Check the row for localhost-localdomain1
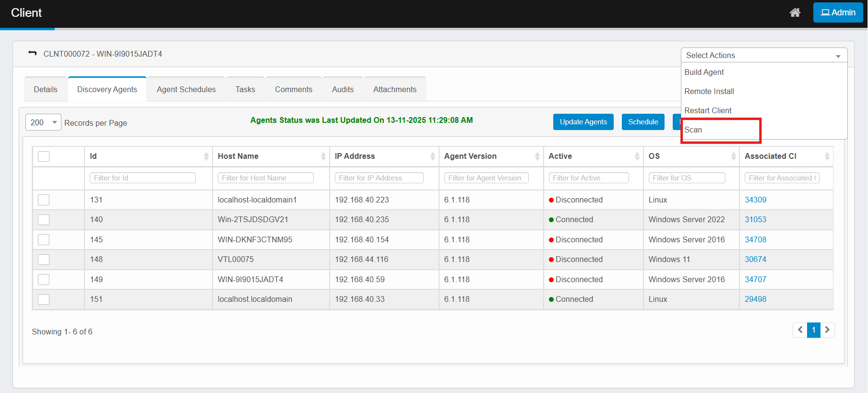This screenshot has width=868, height=393. click(44, 200)
